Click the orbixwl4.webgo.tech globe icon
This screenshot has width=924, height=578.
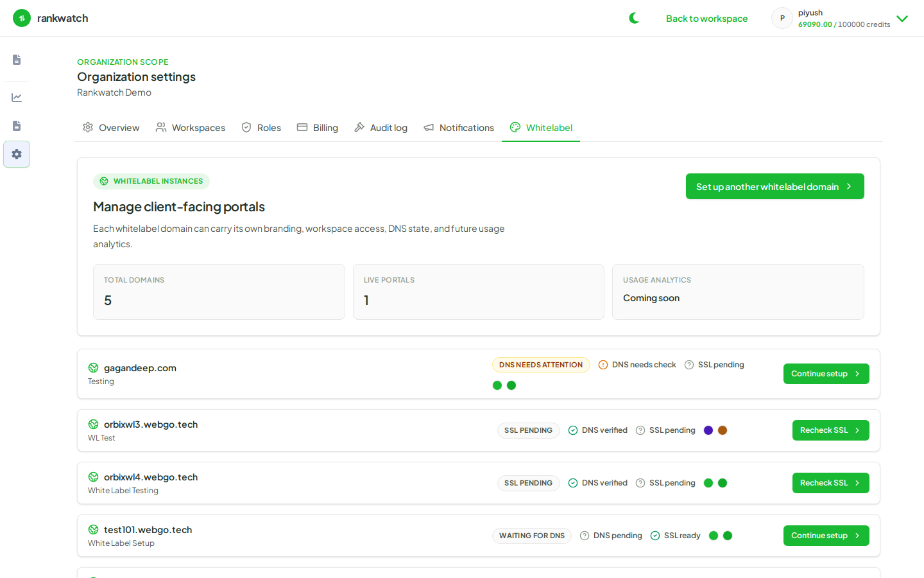coord(94,477)
